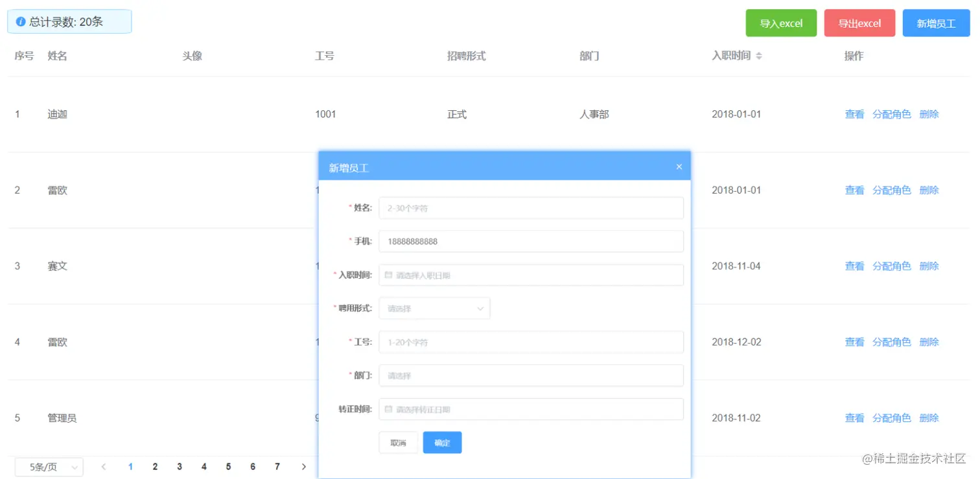Click the 新增员工 button beside 导出excel
Viewport: 980px width, 479px height.
click(x=936, y=23)
